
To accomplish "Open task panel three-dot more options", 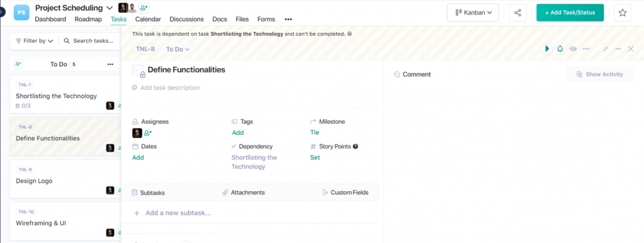I will (x=586, y=49).
